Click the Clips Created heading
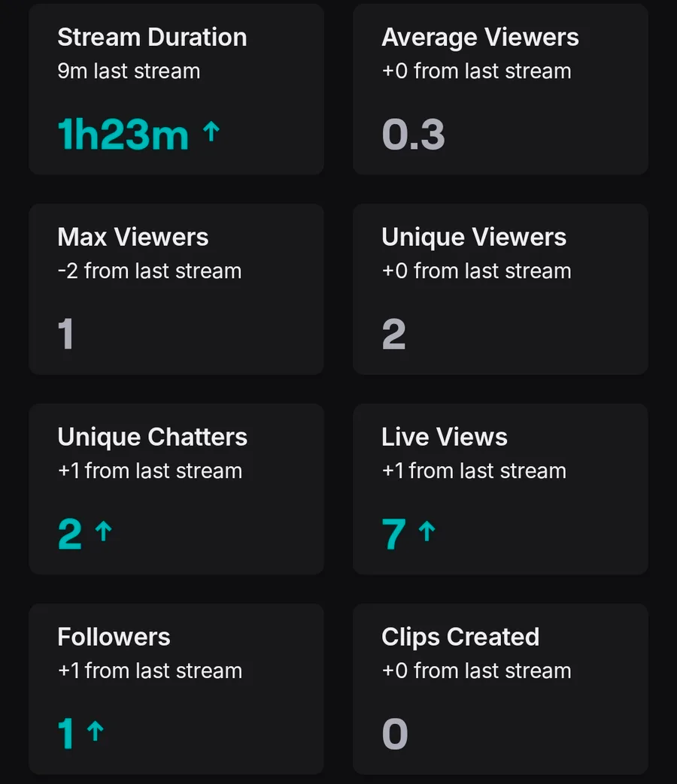The width and height of the screenshot is (677, 784). tap(460, 637)
